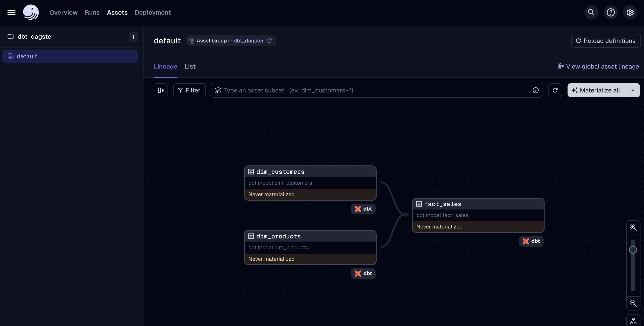Screen dimensions: 644x326
Task: Open settings gear icon
Action: (x=630, y=12)
